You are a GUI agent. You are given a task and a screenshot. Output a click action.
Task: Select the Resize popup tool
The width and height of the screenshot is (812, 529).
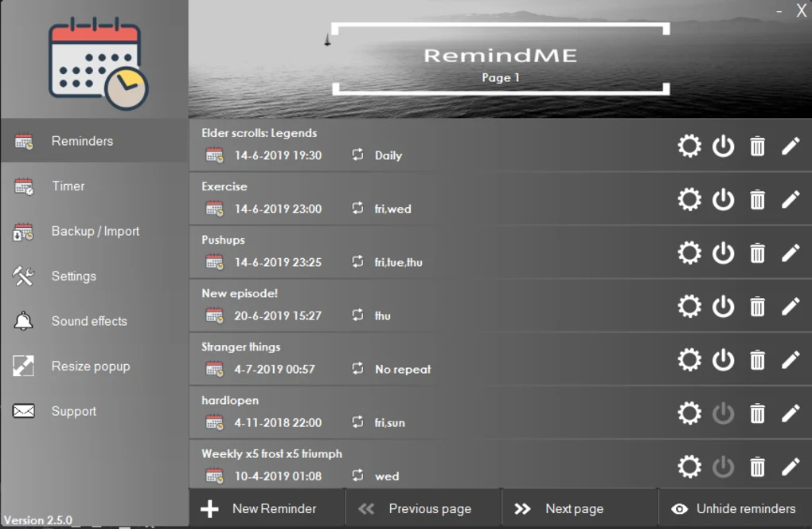click(91, 366)
